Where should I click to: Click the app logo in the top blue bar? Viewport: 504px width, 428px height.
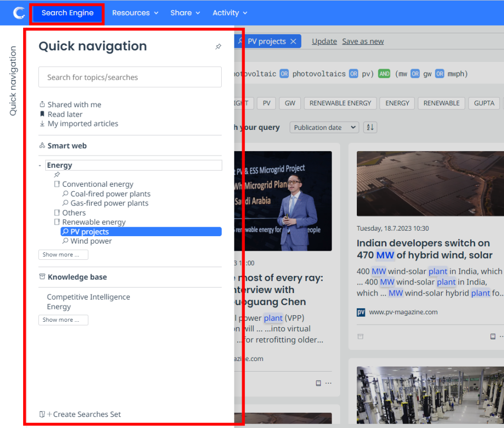(19, 13)
